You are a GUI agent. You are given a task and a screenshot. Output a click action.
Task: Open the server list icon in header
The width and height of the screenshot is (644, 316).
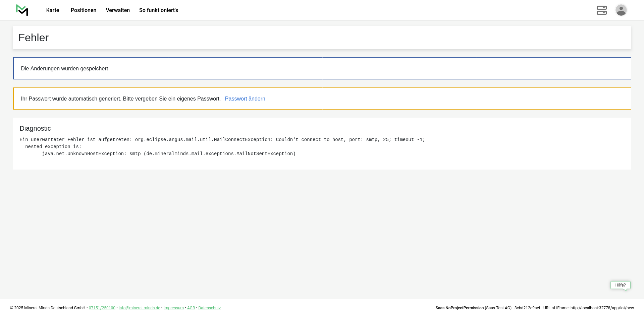[601, 10]
